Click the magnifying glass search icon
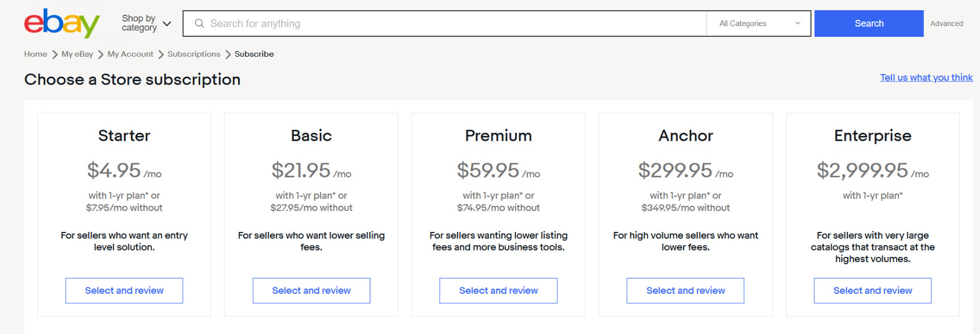980x334 pixels. click(x=199, y=23)
